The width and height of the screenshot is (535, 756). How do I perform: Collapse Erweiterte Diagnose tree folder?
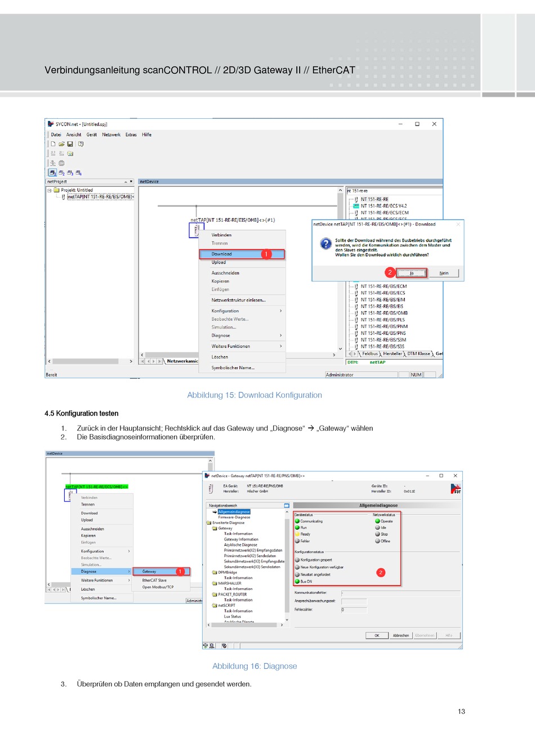coord(209,523)
